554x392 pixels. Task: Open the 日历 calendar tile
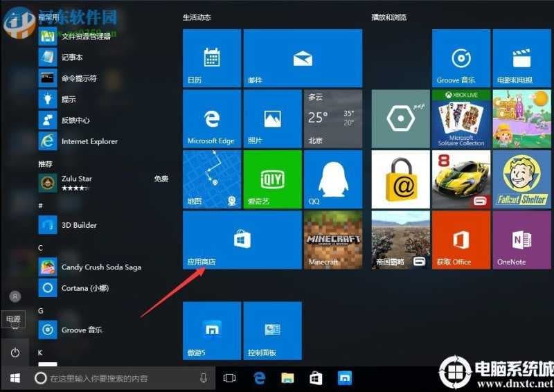pos(212,58)
